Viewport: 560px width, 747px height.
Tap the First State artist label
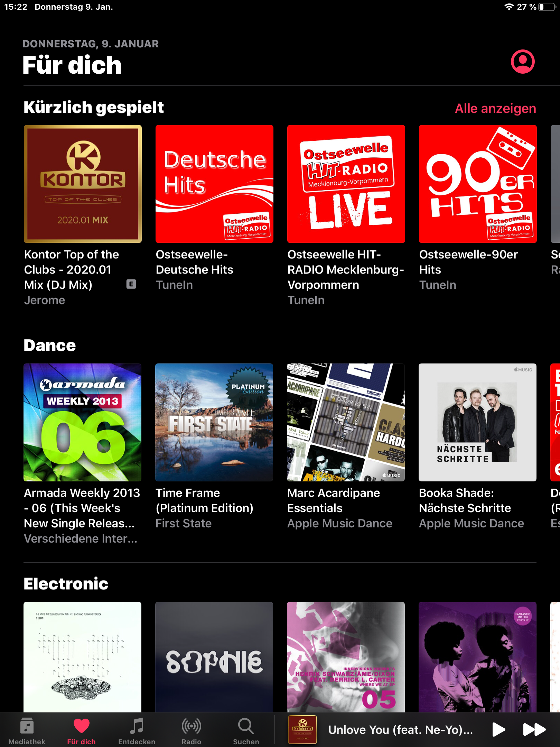coord(184,523)
